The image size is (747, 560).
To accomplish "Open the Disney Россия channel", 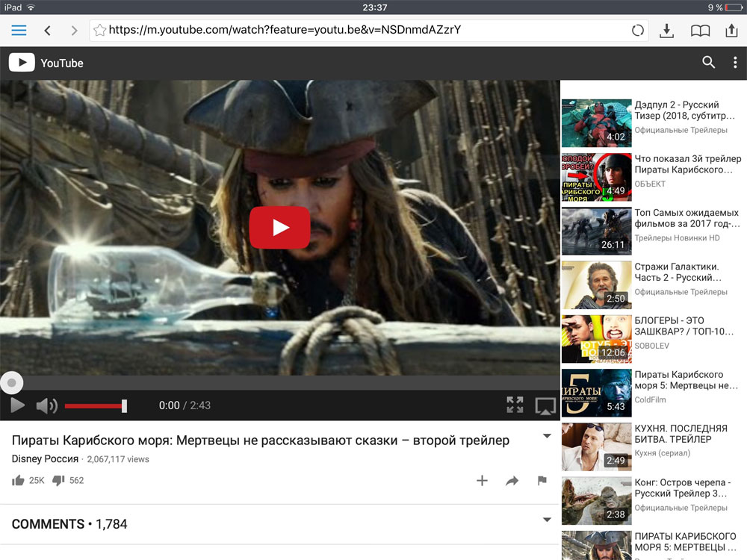I will pos(45,459).
